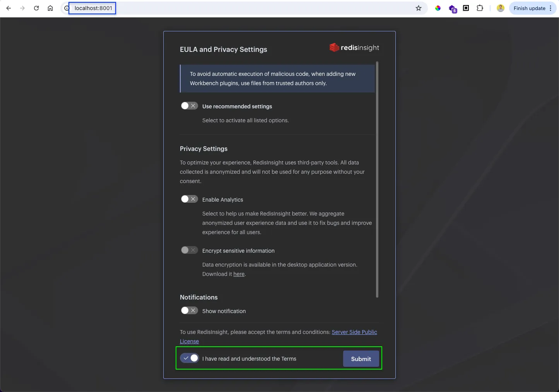Open the Chrome profile avatar
This screenshot has height=392, width=559.
pos(501,8)
